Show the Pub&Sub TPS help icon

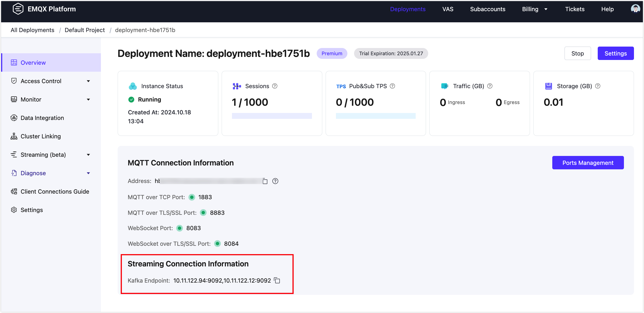point(393,86)
